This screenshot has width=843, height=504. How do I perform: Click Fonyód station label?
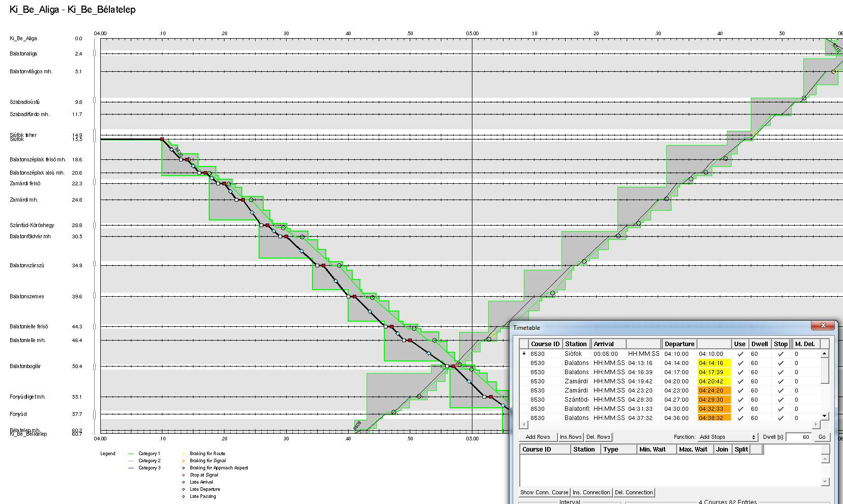point(18,414)
